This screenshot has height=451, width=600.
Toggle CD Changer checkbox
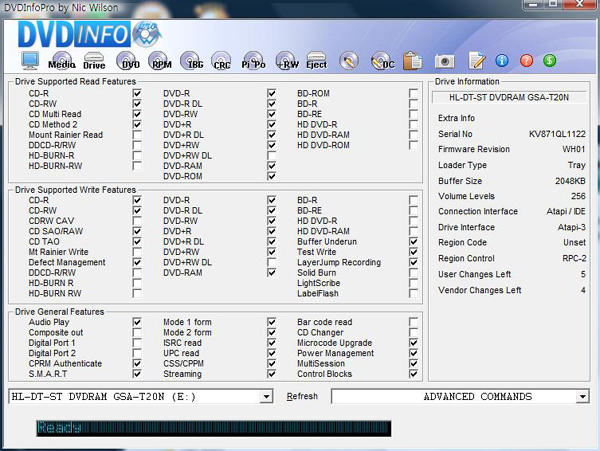(x=413, y=332)
